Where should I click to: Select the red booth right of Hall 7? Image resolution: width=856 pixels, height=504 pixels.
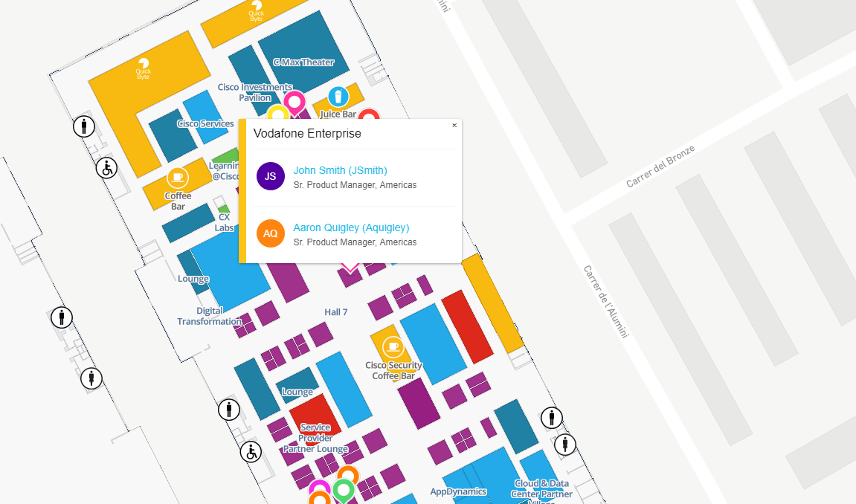[x=467, y=327]
